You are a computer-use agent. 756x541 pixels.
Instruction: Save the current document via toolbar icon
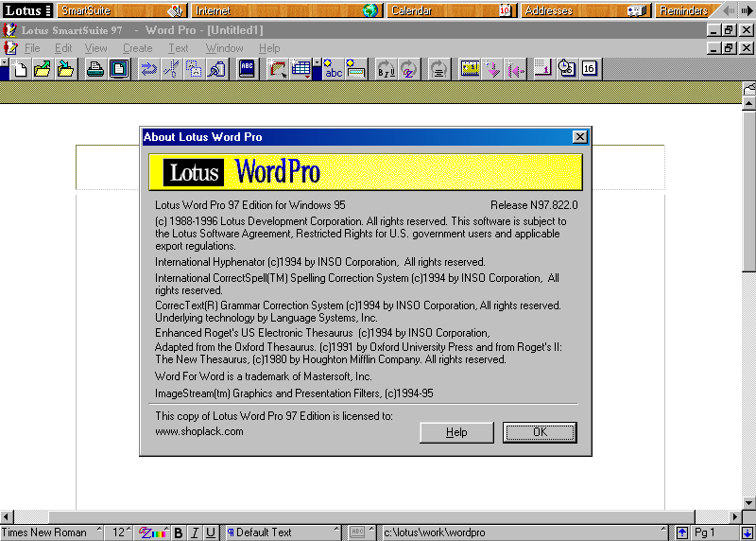tap(65, 69)
